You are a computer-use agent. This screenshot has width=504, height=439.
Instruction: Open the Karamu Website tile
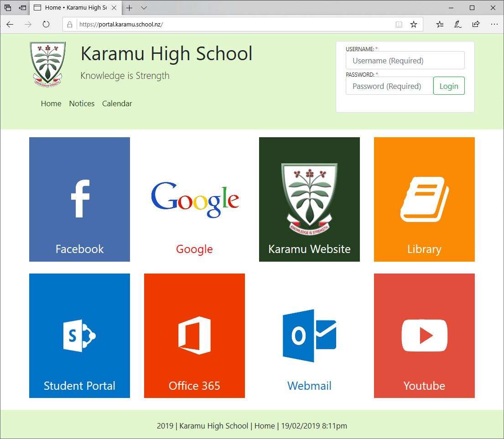click(x=309, y=199)
